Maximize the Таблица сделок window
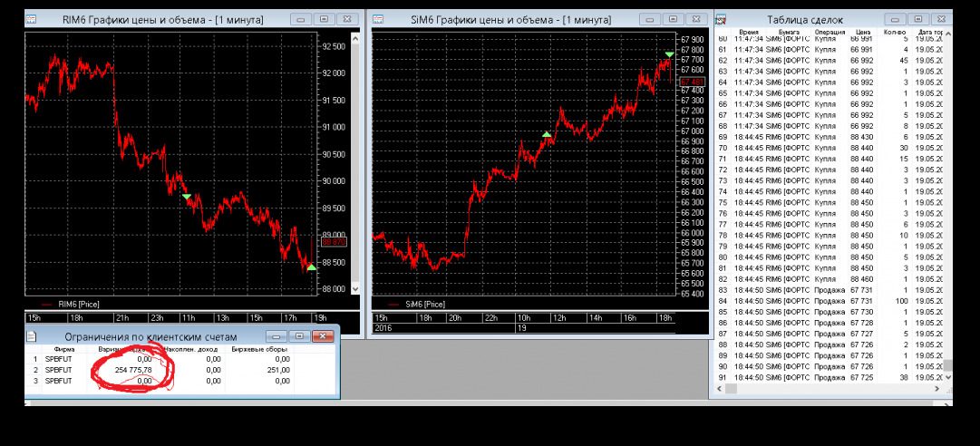 tap(919, 19)
